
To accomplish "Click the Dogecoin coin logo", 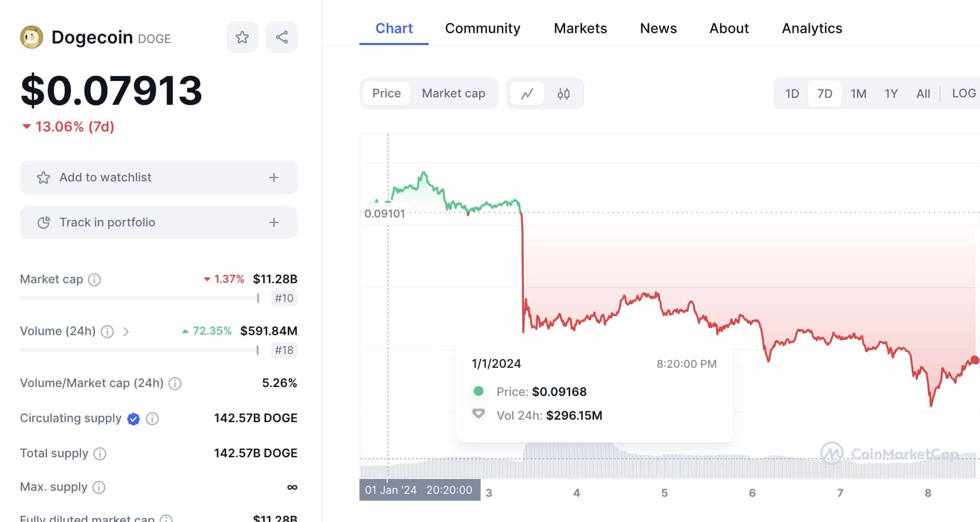I will point(32,37).
